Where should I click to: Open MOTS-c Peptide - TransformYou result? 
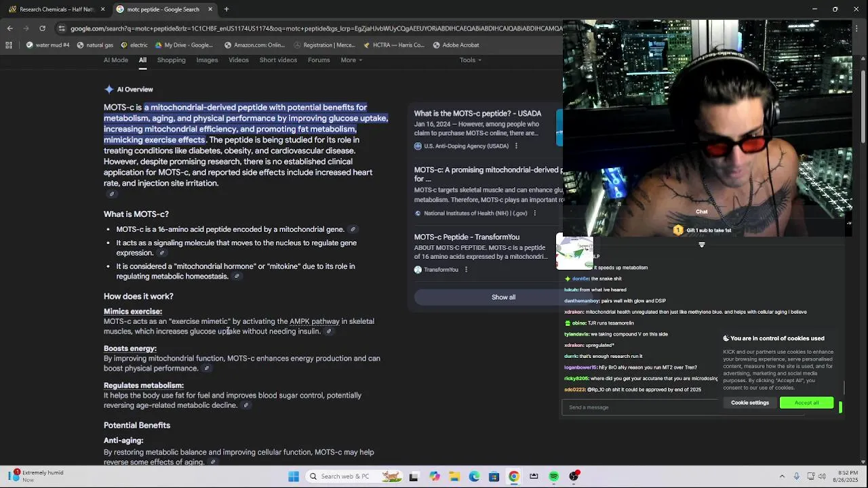click(x=467, y=237)
